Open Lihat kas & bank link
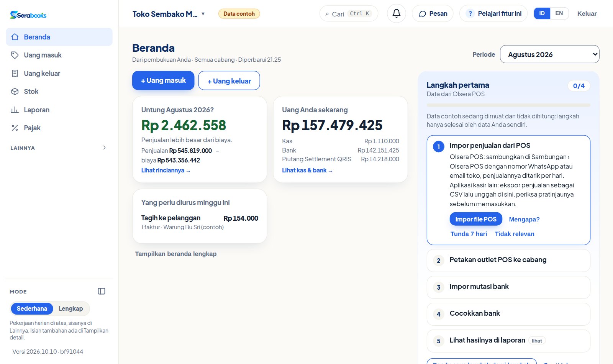Image resolution: width=613 pixels, height=364 pixels. pos(307,170)
